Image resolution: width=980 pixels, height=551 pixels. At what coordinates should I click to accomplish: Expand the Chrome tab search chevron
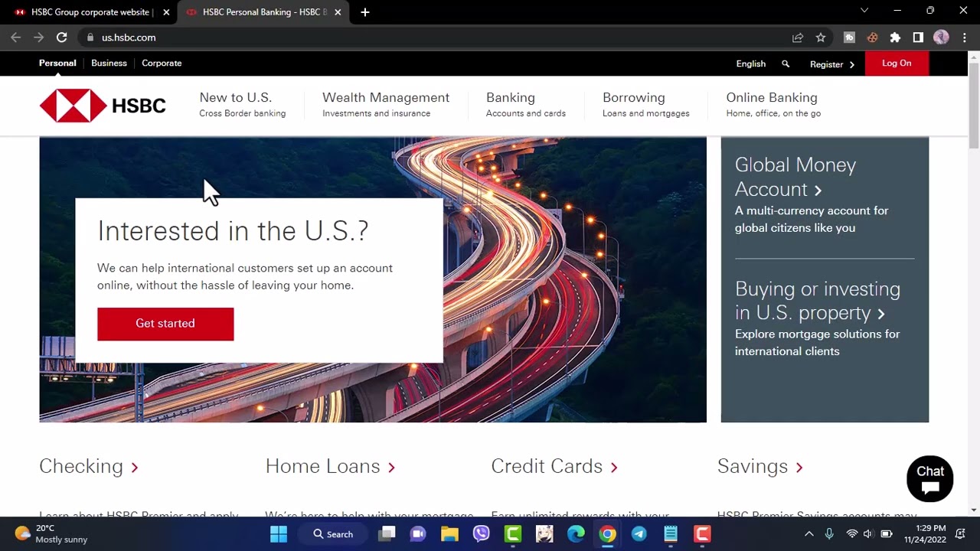pos(864,11)
